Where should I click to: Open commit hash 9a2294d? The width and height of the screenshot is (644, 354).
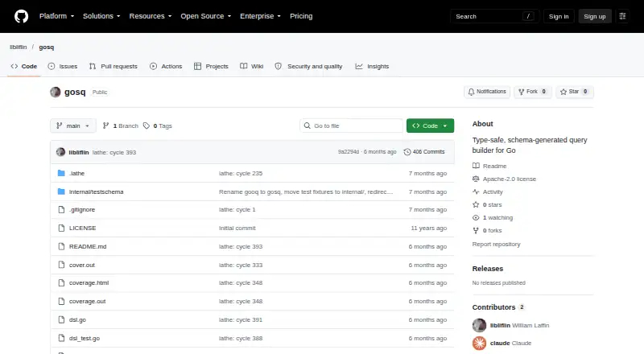point(349,152)
